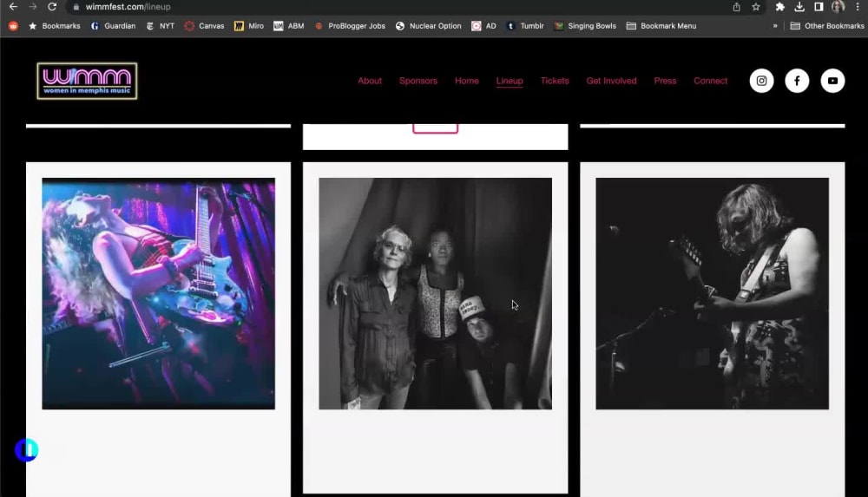
Task: Open the Canvas bookmark
Action: [205, 26]
